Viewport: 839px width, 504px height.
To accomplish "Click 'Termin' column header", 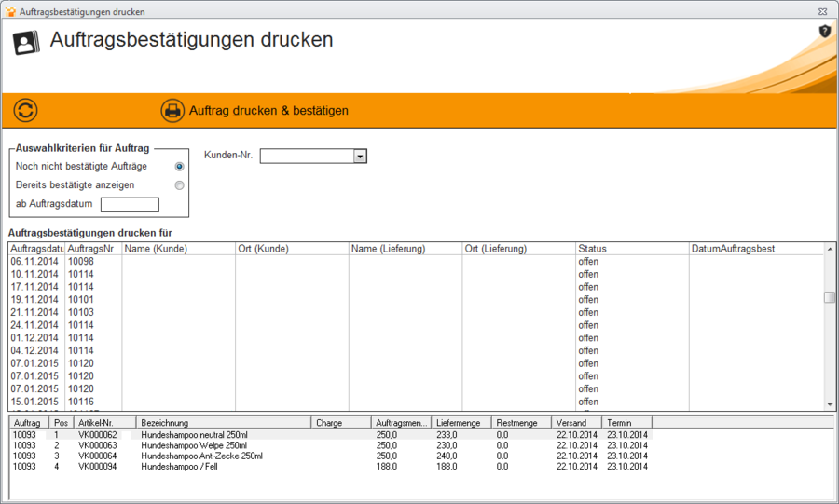I will (x=626, y=423).
